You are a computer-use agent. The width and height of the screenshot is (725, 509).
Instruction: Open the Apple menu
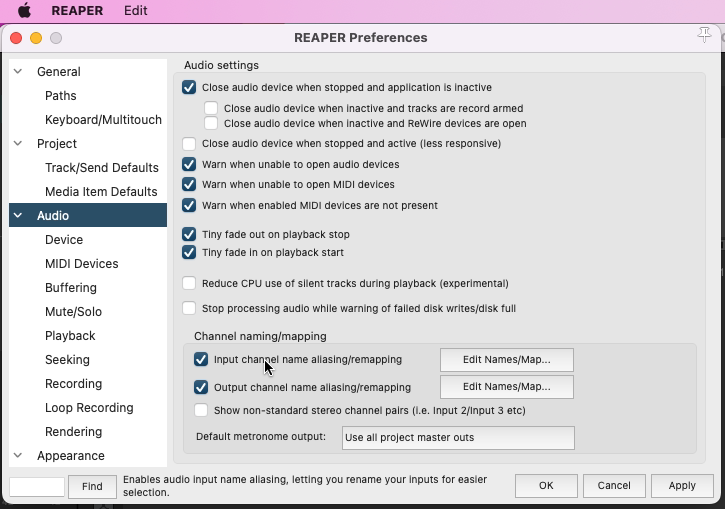point(24,10)
